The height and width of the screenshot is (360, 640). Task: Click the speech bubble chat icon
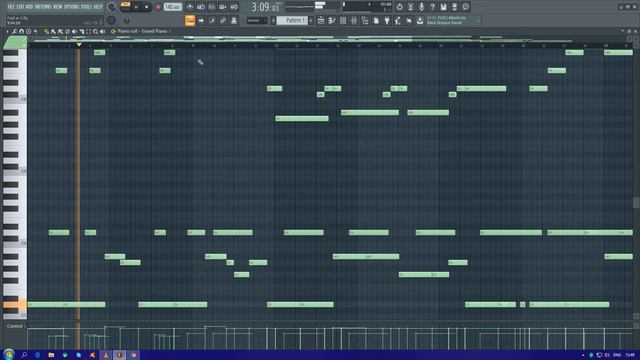click(x=465, y=7)
